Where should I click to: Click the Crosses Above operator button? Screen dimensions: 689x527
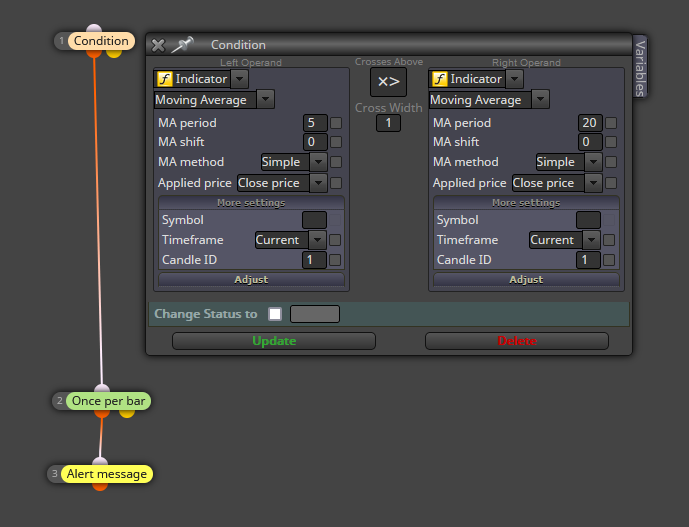(388, 82)
